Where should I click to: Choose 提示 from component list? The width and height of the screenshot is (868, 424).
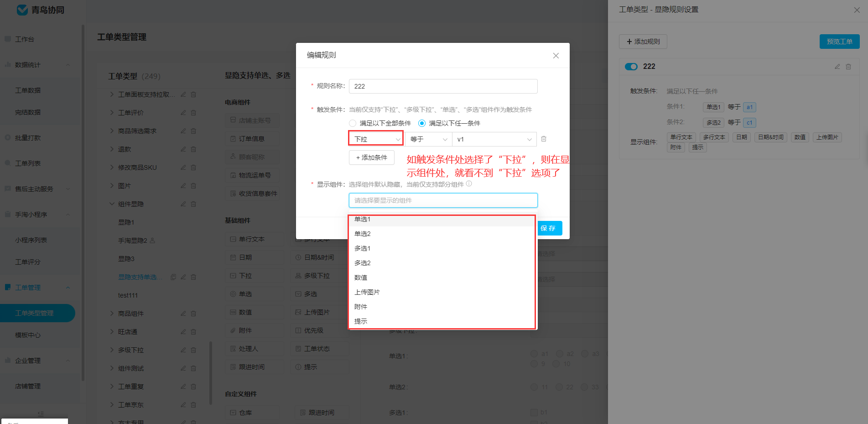[x=443, y=321]
